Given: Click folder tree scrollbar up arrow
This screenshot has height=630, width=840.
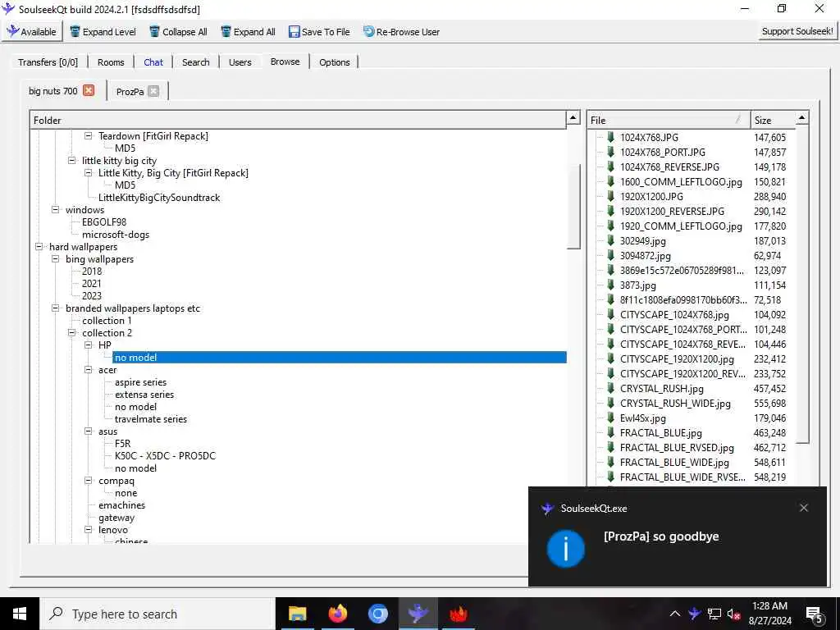Looking at the screenshot, I should pyautogui.click(x=573, y=117).
